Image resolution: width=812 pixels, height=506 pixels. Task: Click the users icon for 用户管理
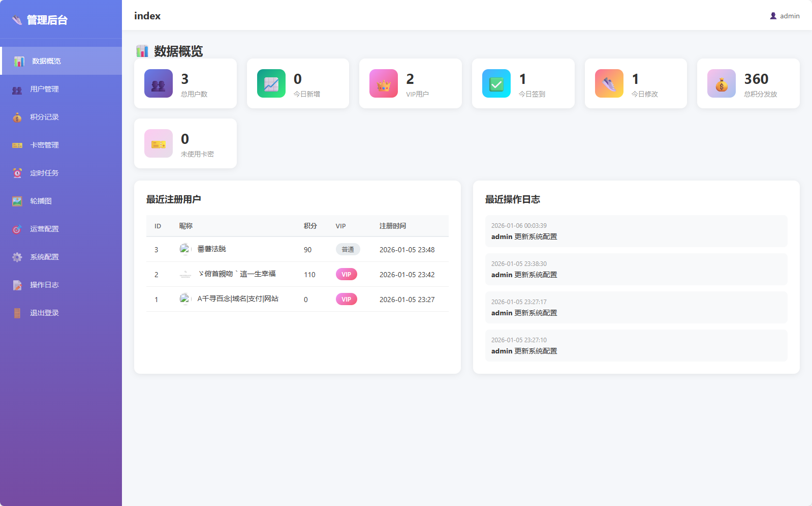point(17,90)
